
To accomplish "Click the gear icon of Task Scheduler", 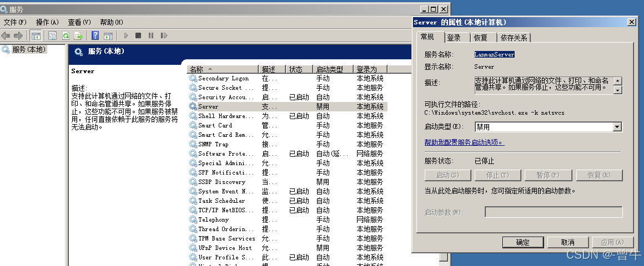I will point(193,201).
